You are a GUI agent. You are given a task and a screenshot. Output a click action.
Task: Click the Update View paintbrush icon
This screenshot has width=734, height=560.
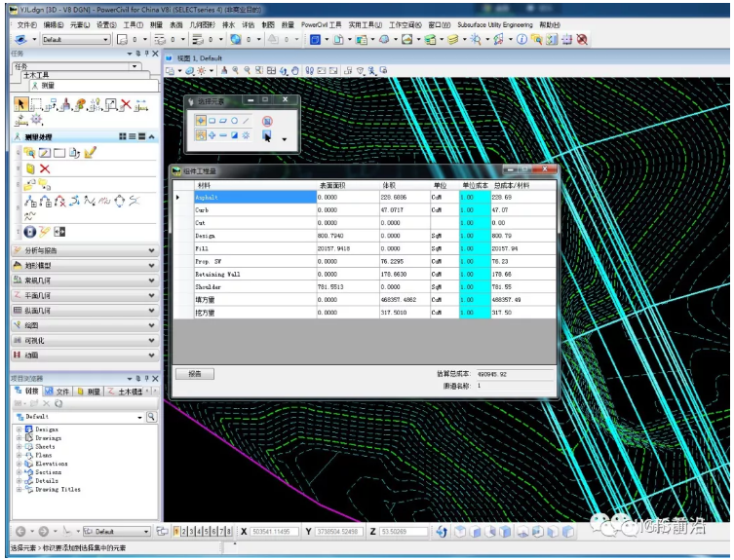(224, 71)
